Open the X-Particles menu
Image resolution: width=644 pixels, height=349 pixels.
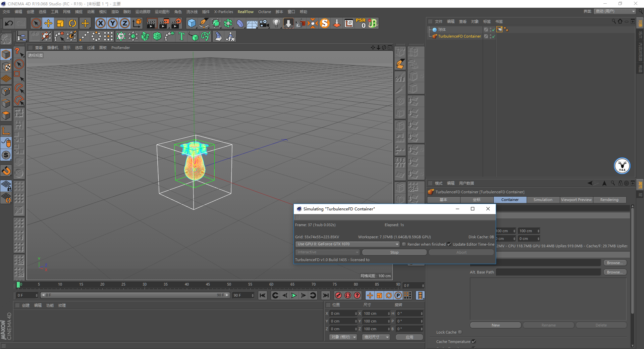pyautogui.click(x=223, y=12)
